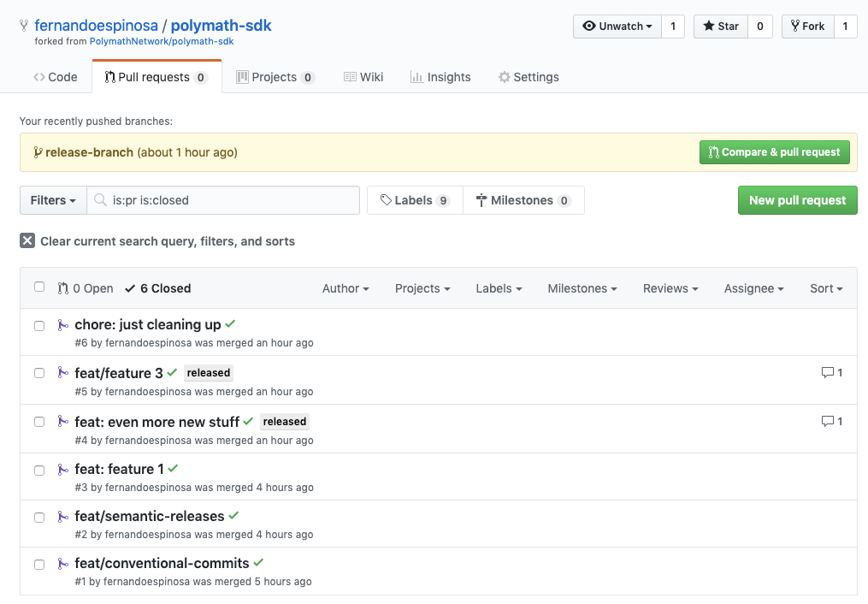Click the magnifier icon in the search box

click(x=100, y=200)
